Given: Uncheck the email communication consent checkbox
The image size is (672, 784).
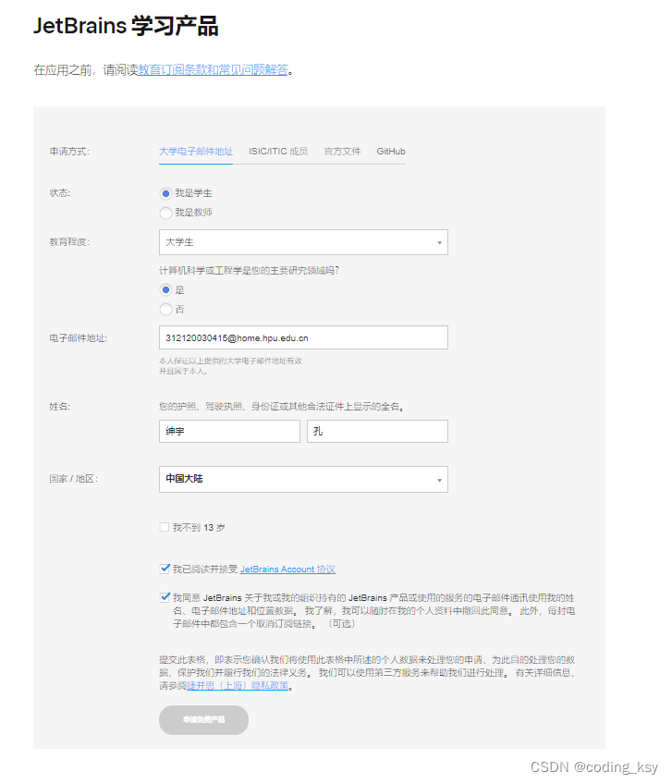Looking at the screenshot, I should coord(165,597).
